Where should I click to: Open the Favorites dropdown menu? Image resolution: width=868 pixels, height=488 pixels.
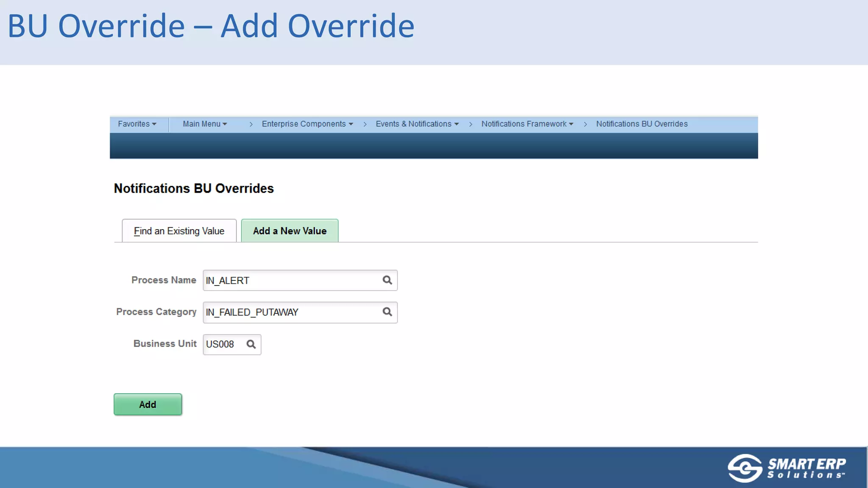coord(137,124)
